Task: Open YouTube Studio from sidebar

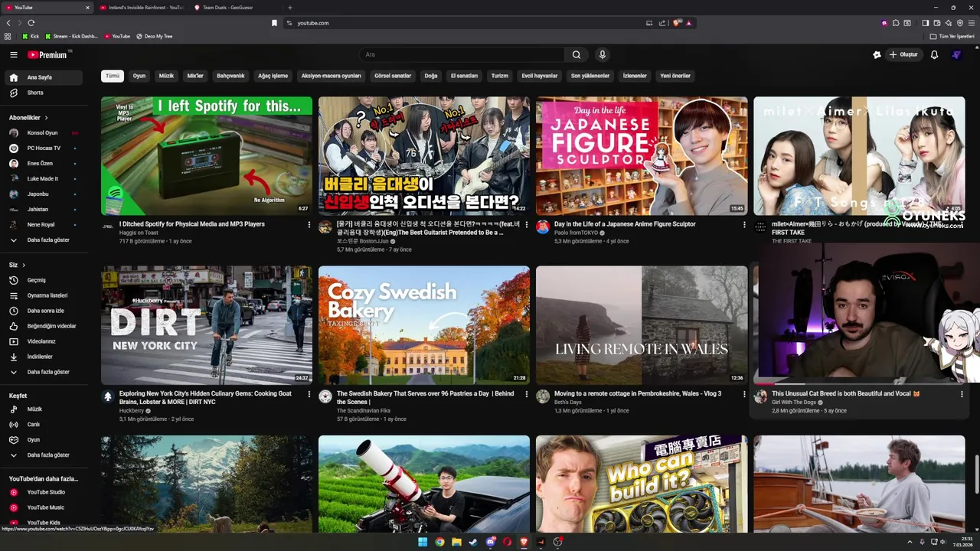Action: [x=44, y=492]
